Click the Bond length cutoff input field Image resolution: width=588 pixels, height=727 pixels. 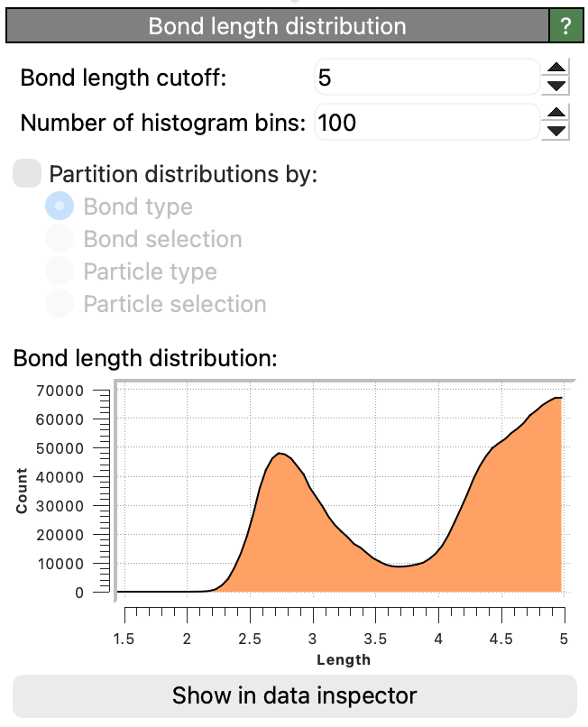tap(426, 78)
